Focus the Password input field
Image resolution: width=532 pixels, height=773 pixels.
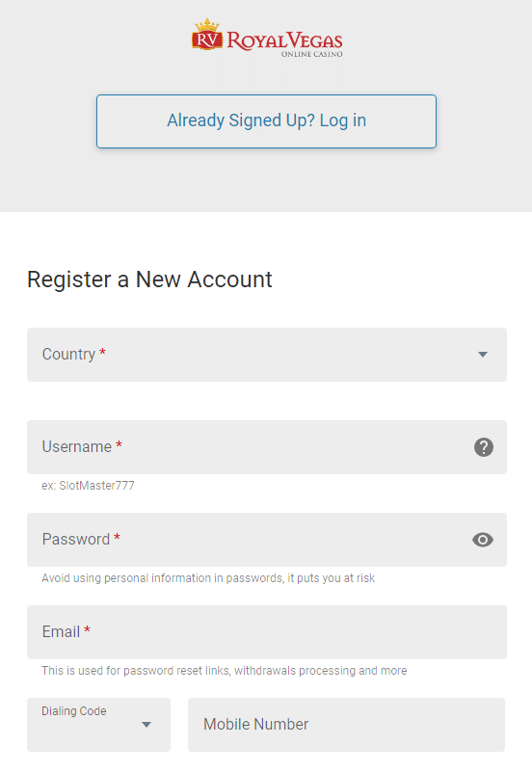[x=267, y=540]
